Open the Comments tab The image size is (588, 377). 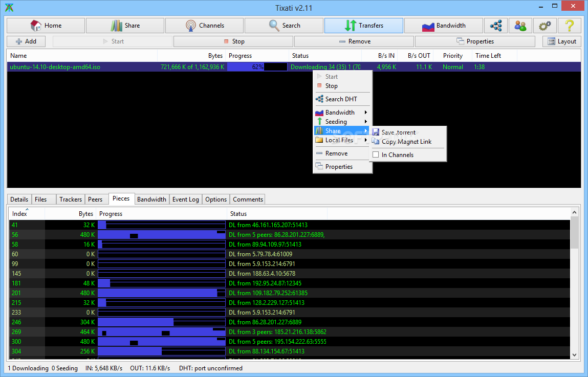pyautogui.click(x=248, y=199)
